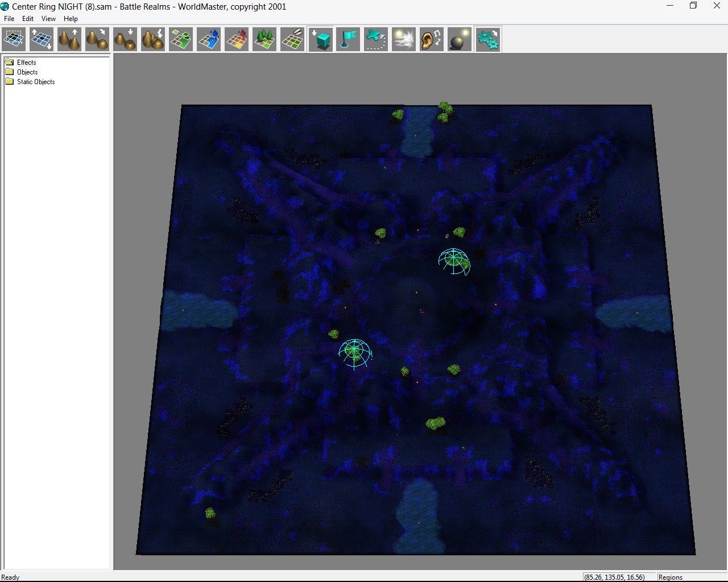
Task: Select the raise hills terrain tool
Action: [69, 40]
